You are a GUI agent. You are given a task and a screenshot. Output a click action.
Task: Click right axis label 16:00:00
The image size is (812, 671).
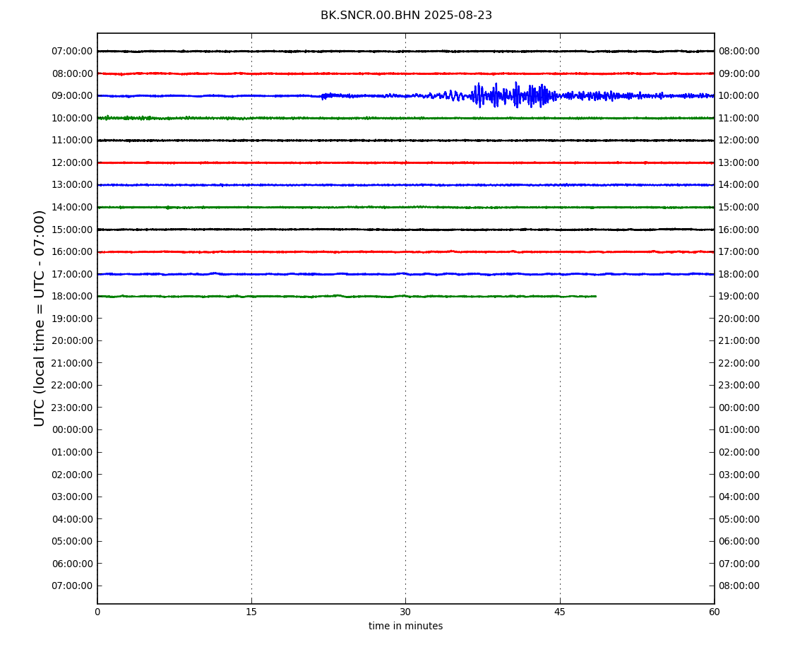[739, 230]
